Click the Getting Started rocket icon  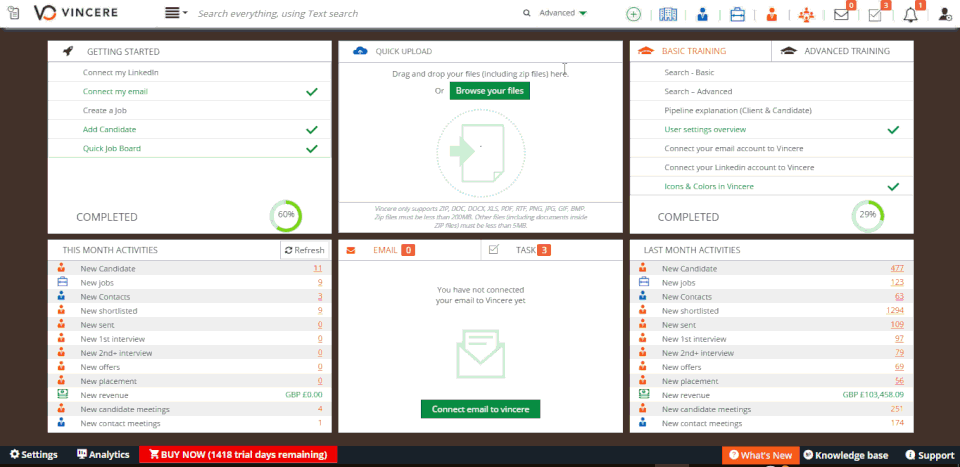pos(69,51)
